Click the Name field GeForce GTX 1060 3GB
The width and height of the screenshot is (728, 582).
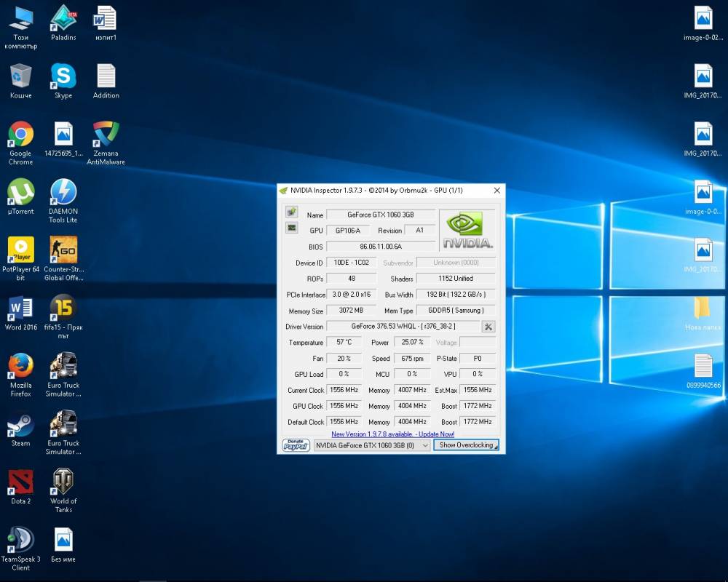click(380, 215)
